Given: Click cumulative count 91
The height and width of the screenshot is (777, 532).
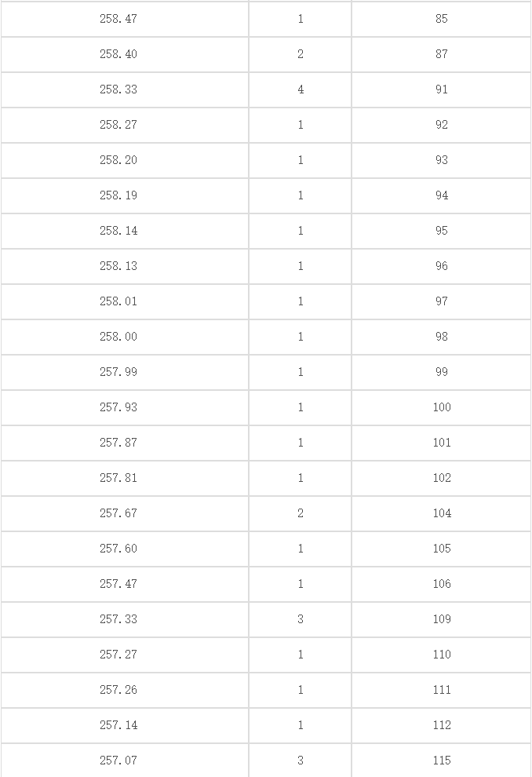Looking at the screenshot, I should [x=441, y=89].
